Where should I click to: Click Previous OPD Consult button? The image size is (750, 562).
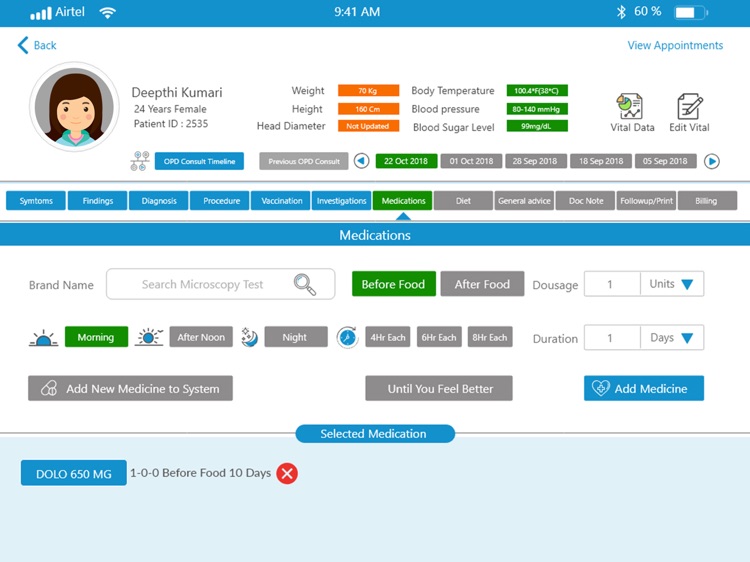[304, 161]
